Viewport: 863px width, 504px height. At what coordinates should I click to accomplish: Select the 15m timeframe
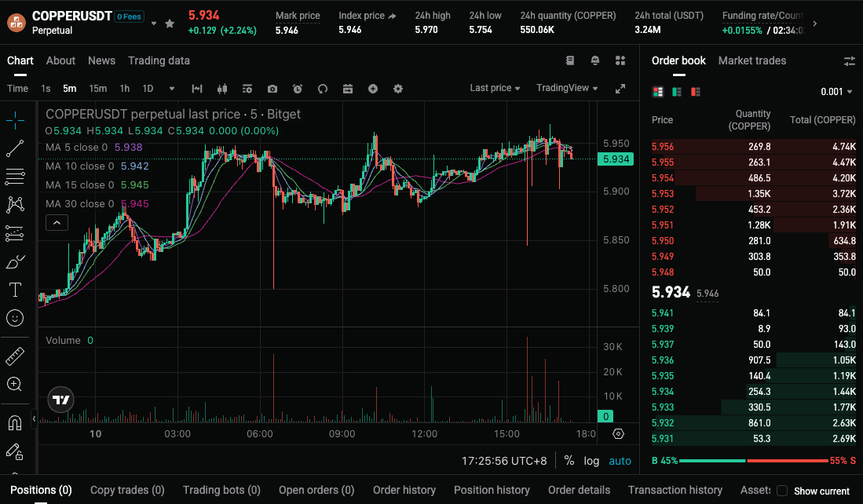[97, 88]
